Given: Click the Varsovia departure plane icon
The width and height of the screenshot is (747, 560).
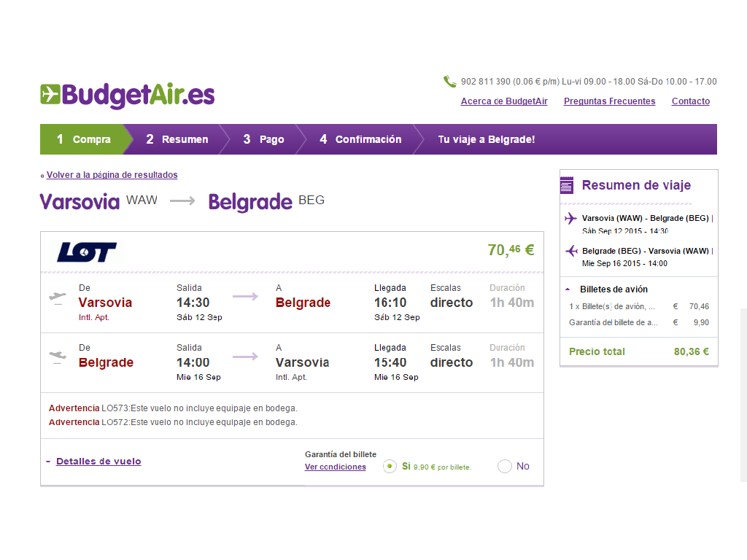Looking at the screenshot, I should tap(58, 298).
